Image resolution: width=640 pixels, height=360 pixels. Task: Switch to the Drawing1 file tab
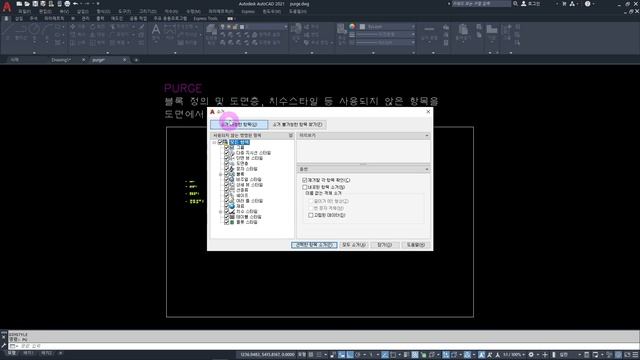point(61,60)
